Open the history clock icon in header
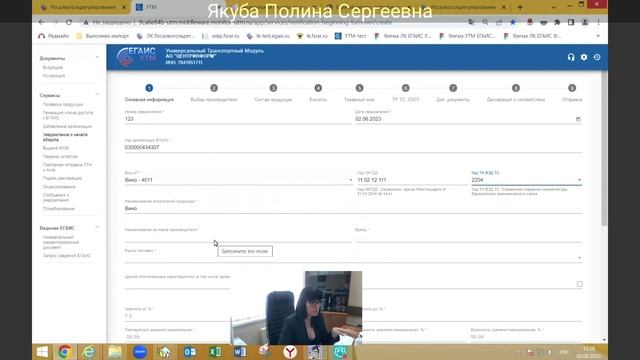The height and width of the screenshot is (360, 640). (597, 57)
